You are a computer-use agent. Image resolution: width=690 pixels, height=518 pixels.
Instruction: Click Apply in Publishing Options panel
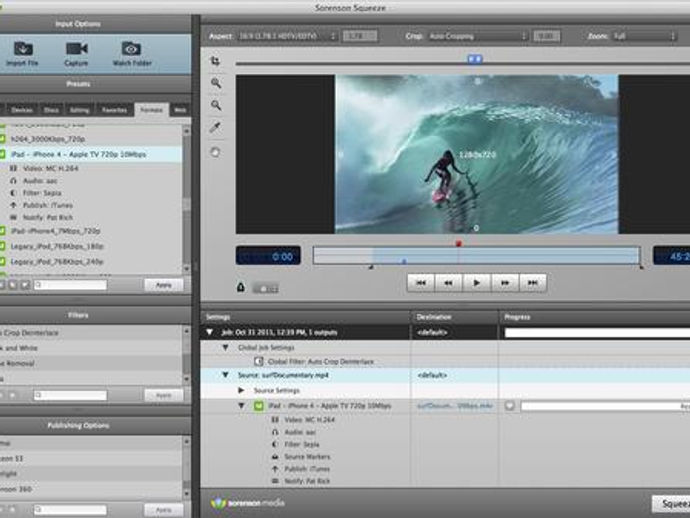[x=164, y=510]
